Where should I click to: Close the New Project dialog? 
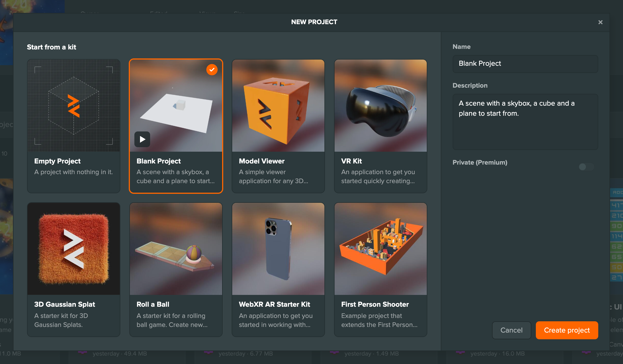pos(600,22)
